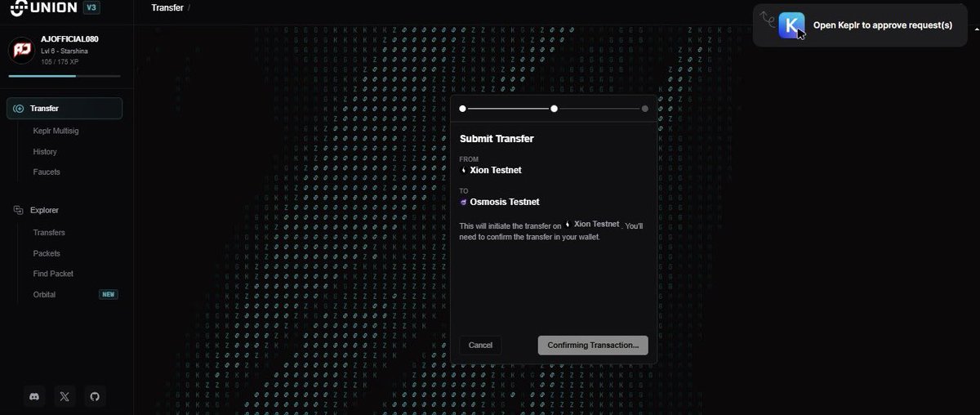
Task: Click the Xion Testnet chip in the description
Action: 593,224
